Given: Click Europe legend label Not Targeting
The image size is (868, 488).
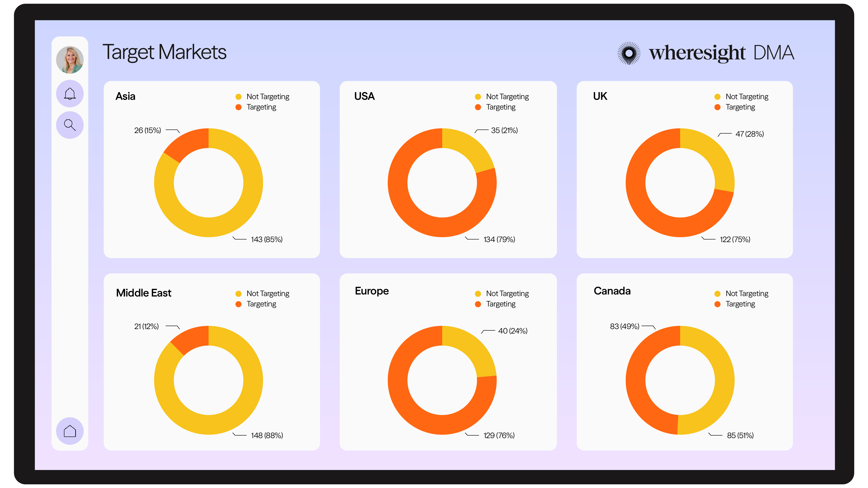Looking at the screenshot, I should click(x=508, y=294).
